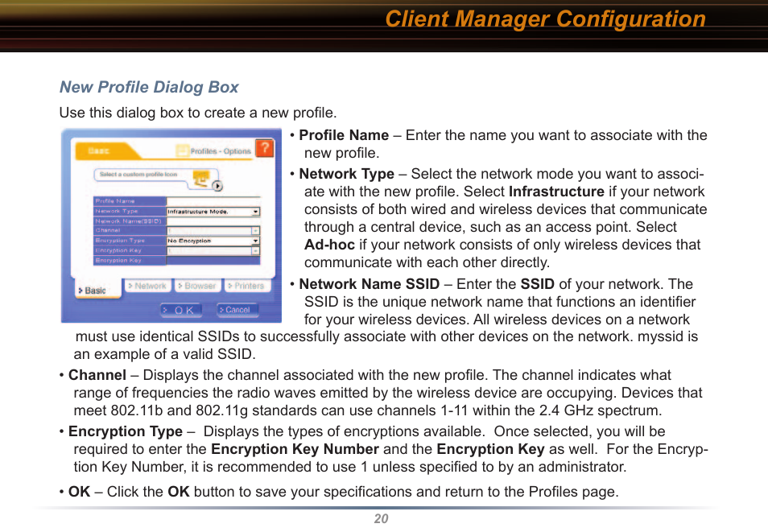This screenshot has width=768, height=532.
Task: Click the house-shaped custom profile icon
Action: (200, 178)
